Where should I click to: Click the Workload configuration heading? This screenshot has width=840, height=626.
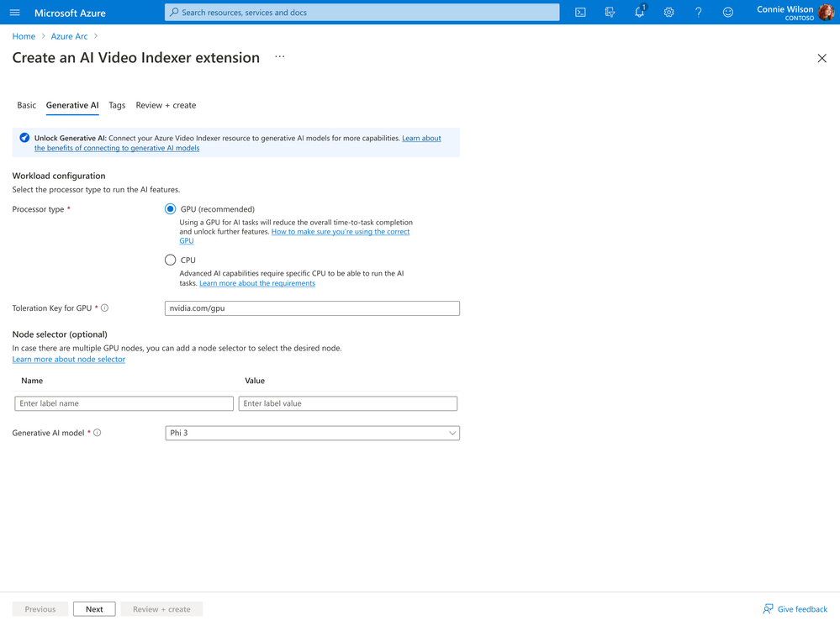pos(59,176)
